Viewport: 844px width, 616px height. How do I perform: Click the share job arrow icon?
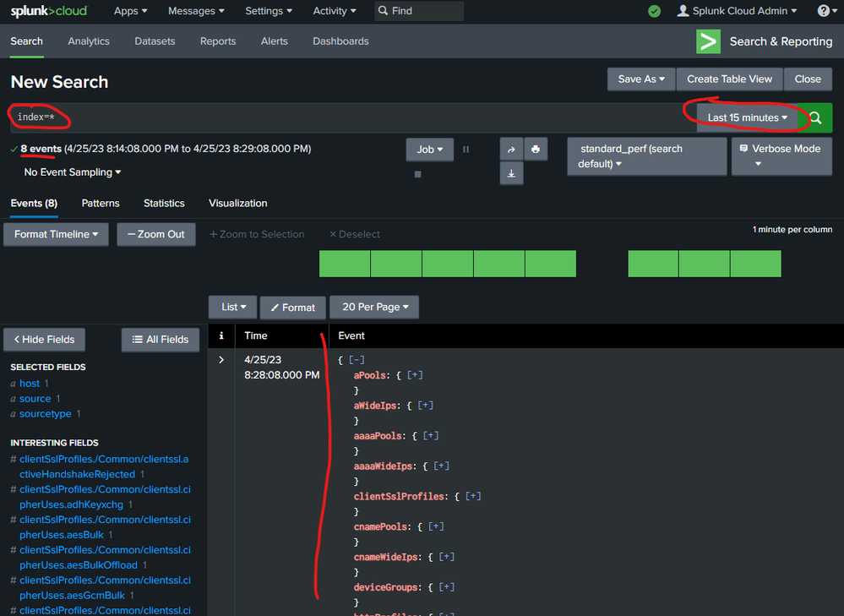point(511,150)
